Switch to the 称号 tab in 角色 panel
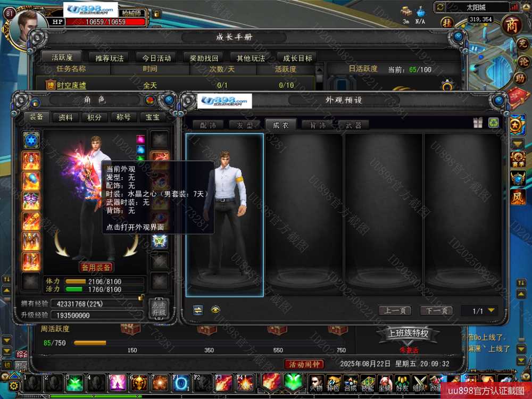 click(123, 118)
